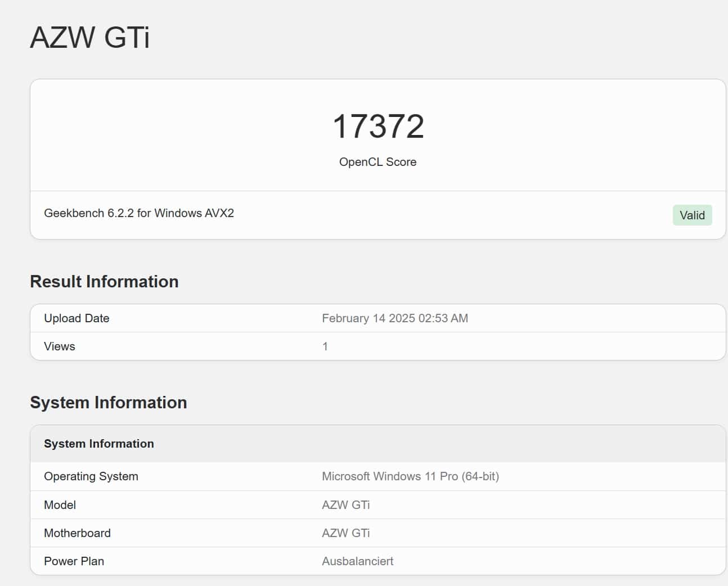The width and height of the screenshot is (728, 586).
Task: Click the 17372 score number
Action: tap(378, 127)
